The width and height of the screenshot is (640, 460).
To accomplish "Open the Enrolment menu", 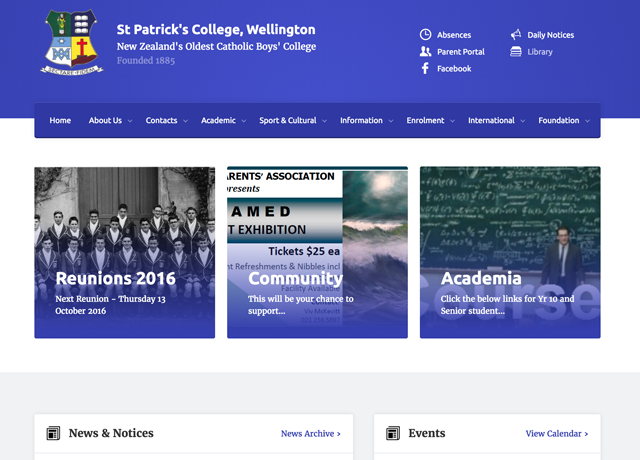I will click(x=425, y=120).
